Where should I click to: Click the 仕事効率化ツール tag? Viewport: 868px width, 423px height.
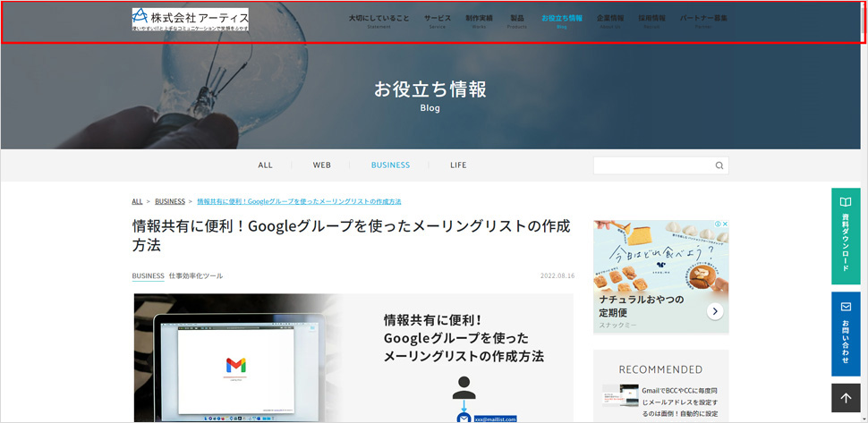click(x=196, y=276)
